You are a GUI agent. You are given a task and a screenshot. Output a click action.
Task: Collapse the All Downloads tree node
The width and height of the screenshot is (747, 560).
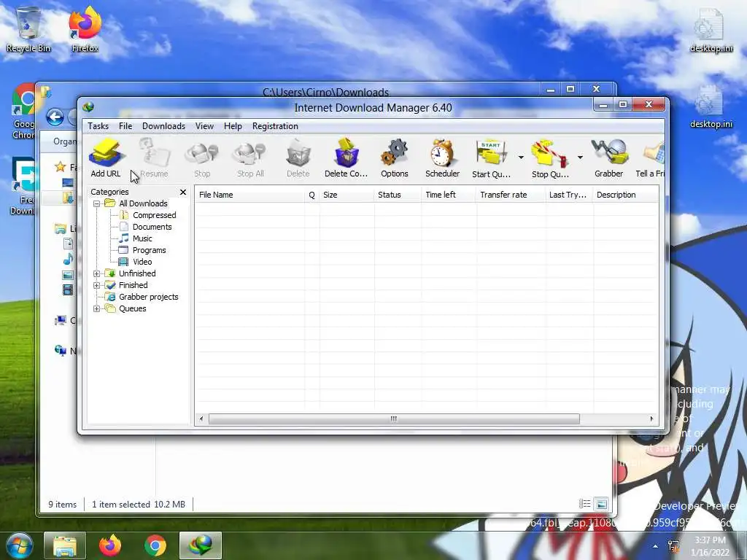coord(97,204)
